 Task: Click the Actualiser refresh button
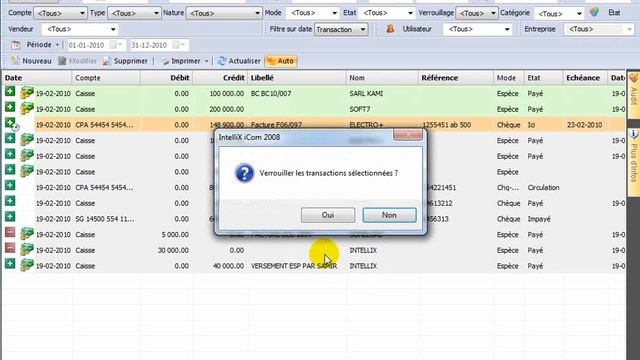coord(239,61)
